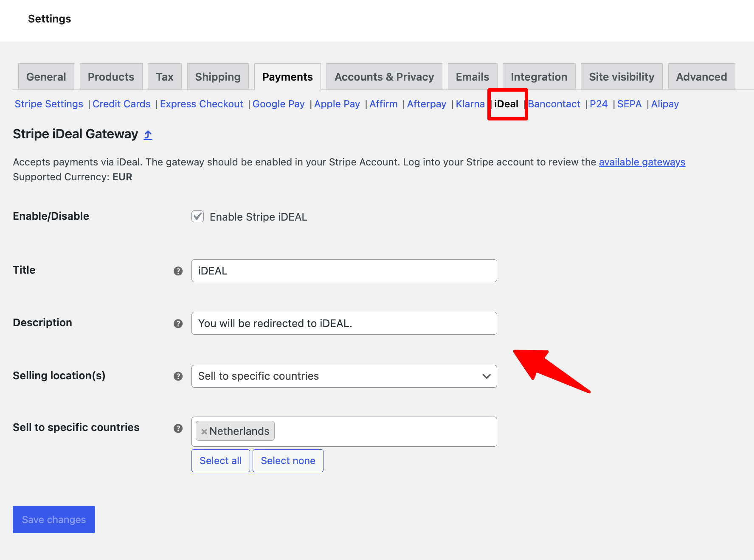
Task: Click the Select all countries button
Action: pyautogui.click(x=221, y=461)
